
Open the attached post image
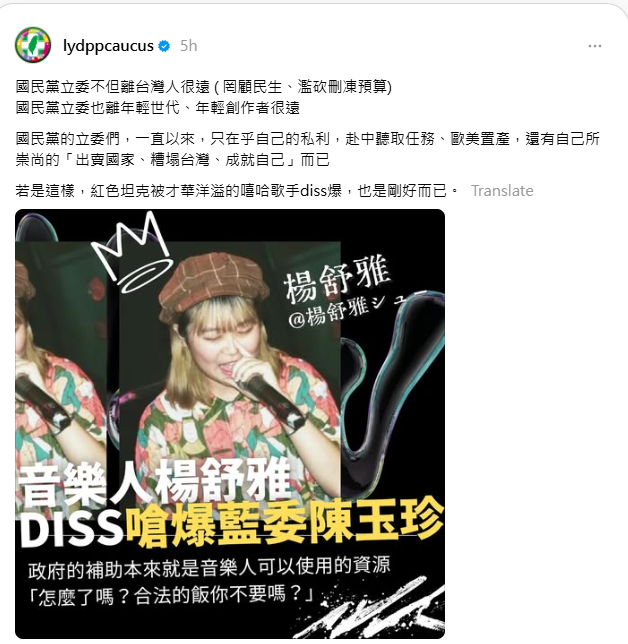230,423
